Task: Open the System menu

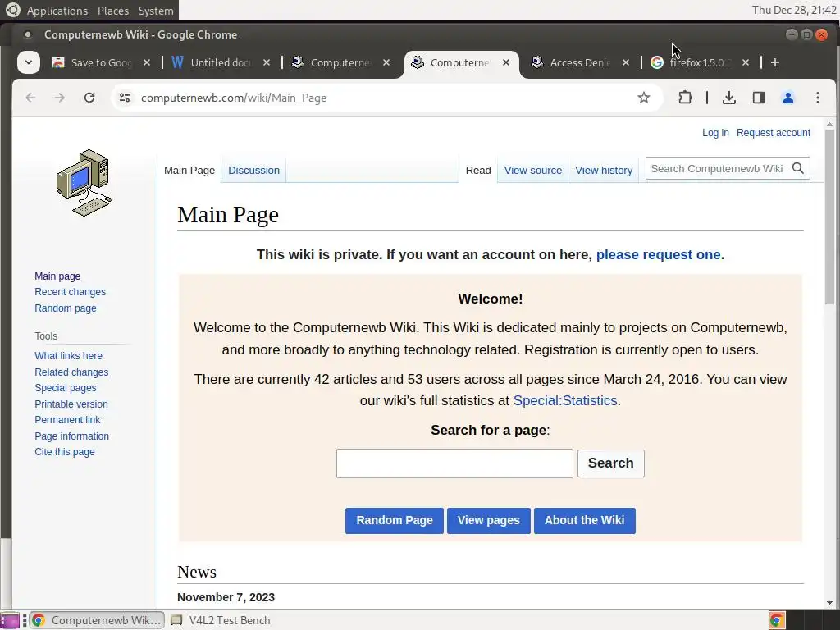Action: (156, 11)
